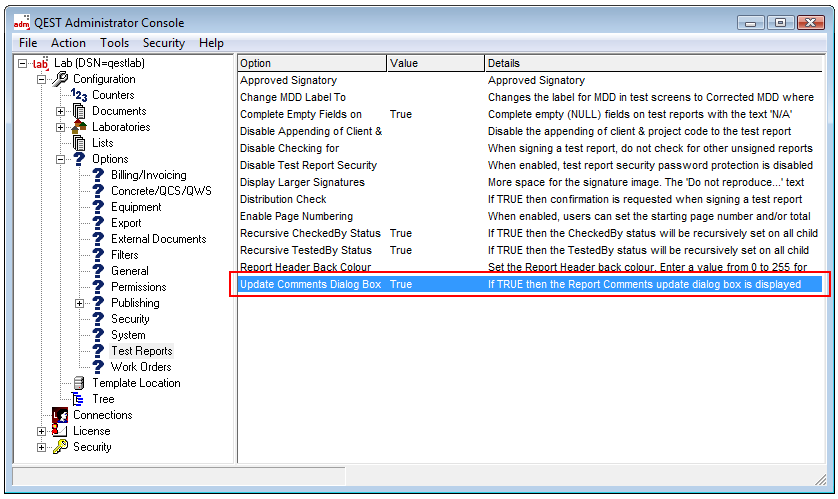This screenshot has height=499, width=838.
Task: Expand the License tree node
Action: 42,431
